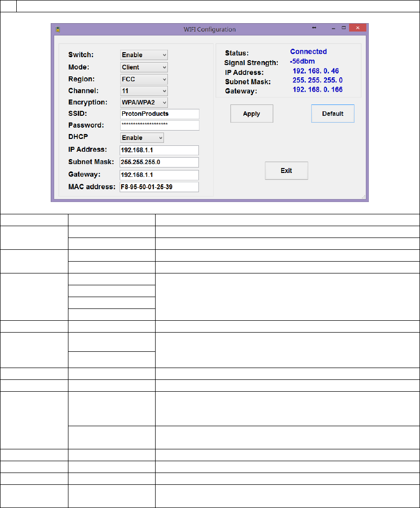The height and width of the screenshot is (508, 420).
Task: Open the Mode dropdown showing Client
Action: 144,68
